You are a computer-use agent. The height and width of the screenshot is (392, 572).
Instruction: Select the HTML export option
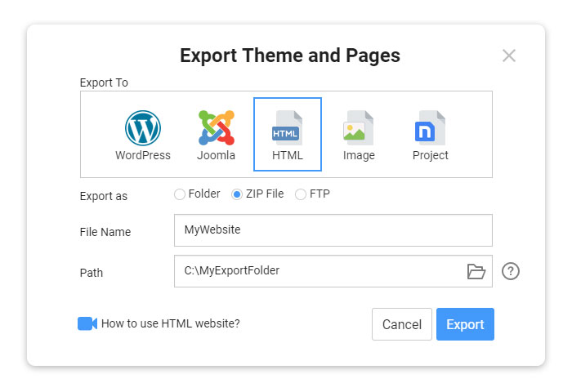click(x=288, y=134)
